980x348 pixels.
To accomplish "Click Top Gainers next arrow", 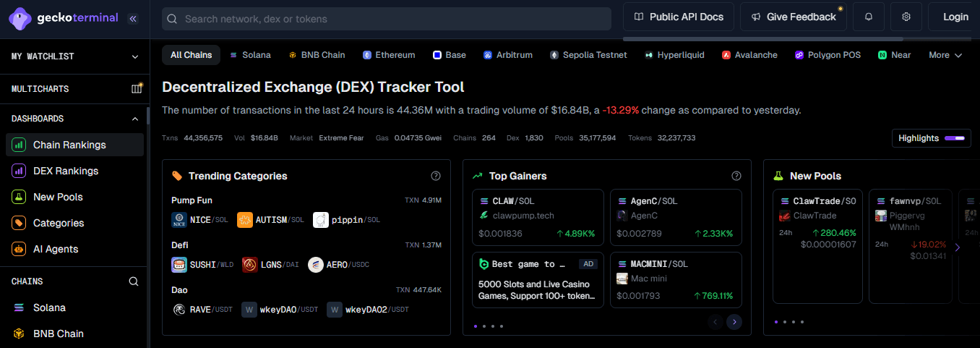I will click(x=734, y=322).
